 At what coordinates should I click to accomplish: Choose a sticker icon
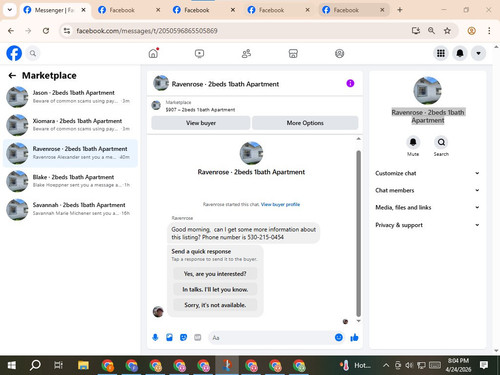[183, 337]
